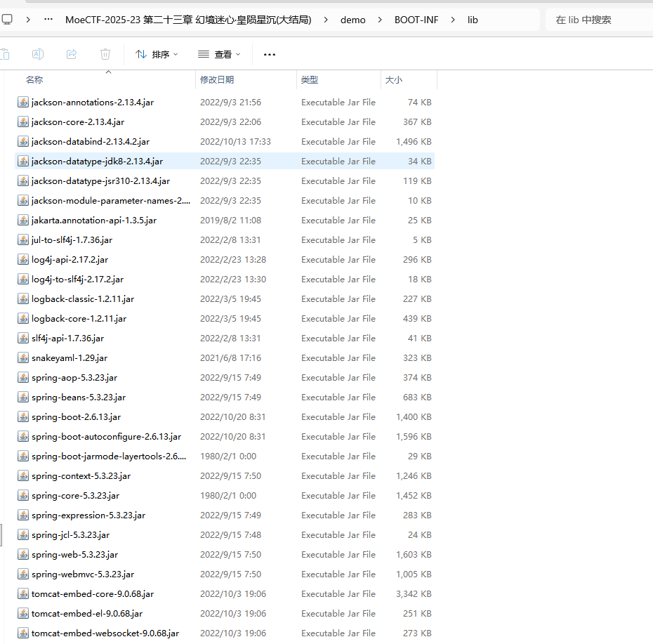Sort by the 大小 size column header

(x=393, y=80)
